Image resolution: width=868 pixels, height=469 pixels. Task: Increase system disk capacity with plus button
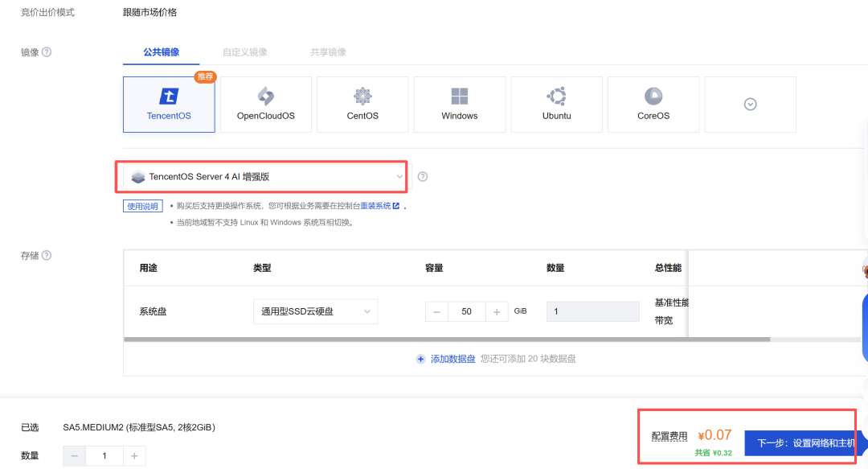pyautogui.click(x=497, y=311)
